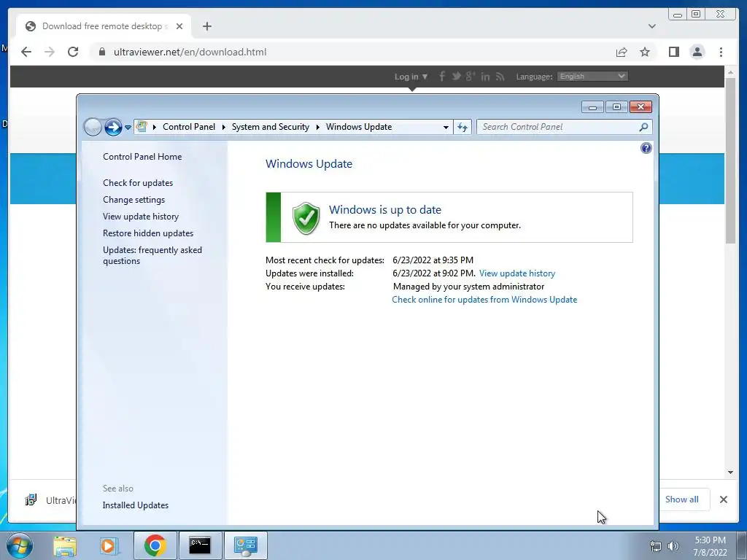The width and height of the screenshot is (747, 560).
Task: Open sidebar View update history link
Action: coord(141,216)
